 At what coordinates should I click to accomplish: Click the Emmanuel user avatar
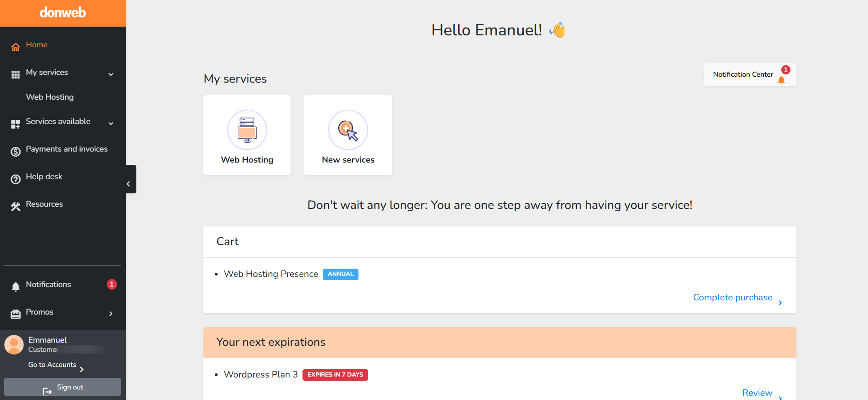(x=14, y=344)
